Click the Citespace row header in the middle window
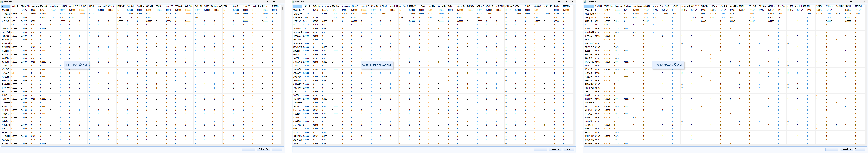The width and height of the screenshot is (868, 153). pos(297,17)
